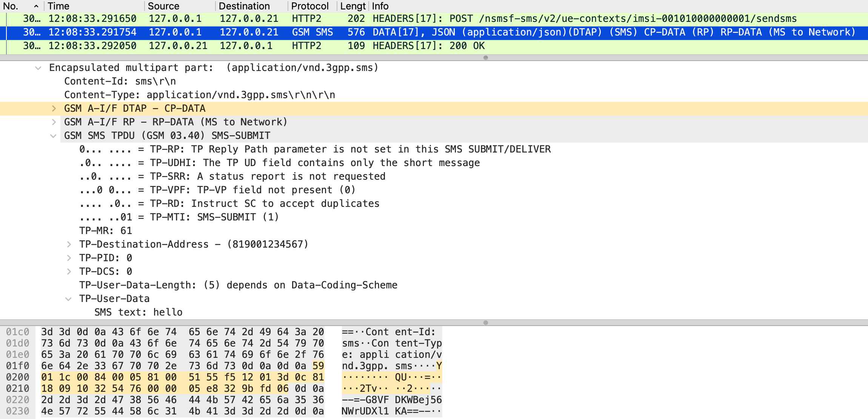868x419 pixels.
Task: Sort packets by the No. column
Action: point(11,6)
